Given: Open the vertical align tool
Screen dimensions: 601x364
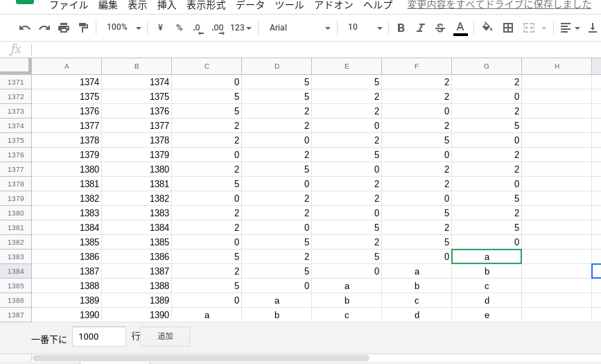Looking at the screenshot, I should point(592,28).
